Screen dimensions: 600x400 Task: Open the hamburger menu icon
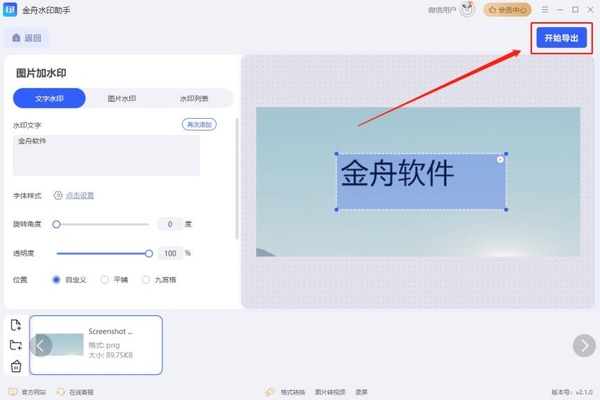(545, 10)
